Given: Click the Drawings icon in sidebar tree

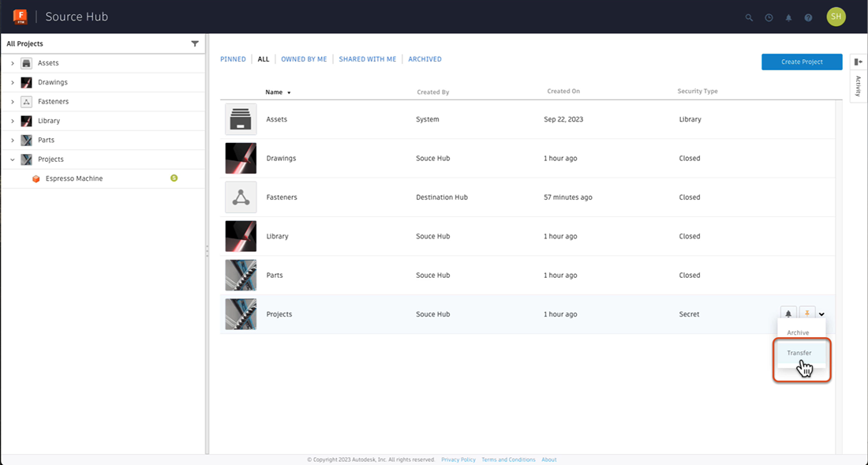Looking at the screenshot, I should coord(26,82).
